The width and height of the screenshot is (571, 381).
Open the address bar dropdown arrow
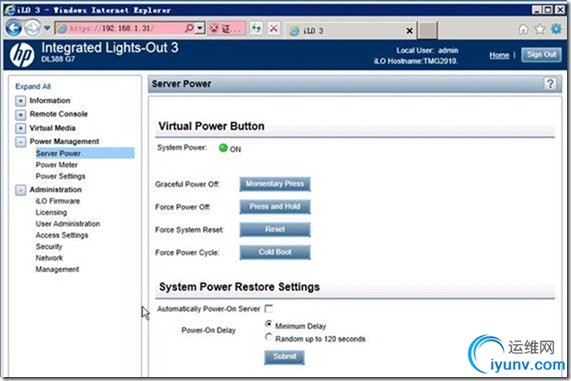click(x=200, y=28)
